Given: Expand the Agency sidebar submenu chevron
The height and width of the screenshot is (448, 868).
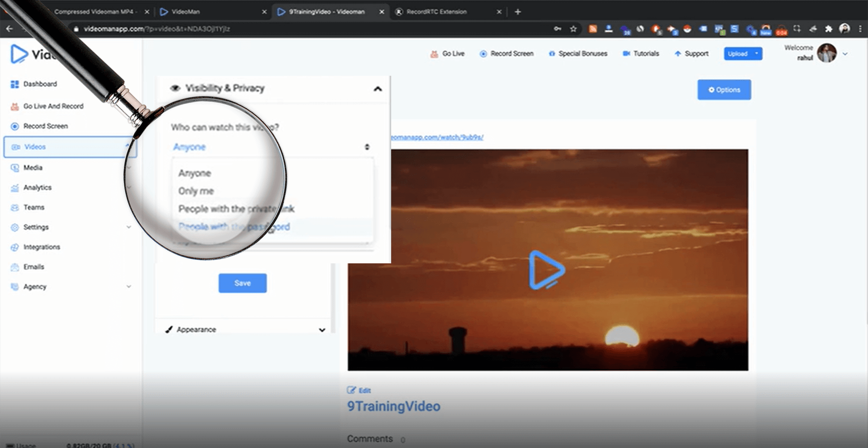Looking at the screenshot, I should 129,287.
